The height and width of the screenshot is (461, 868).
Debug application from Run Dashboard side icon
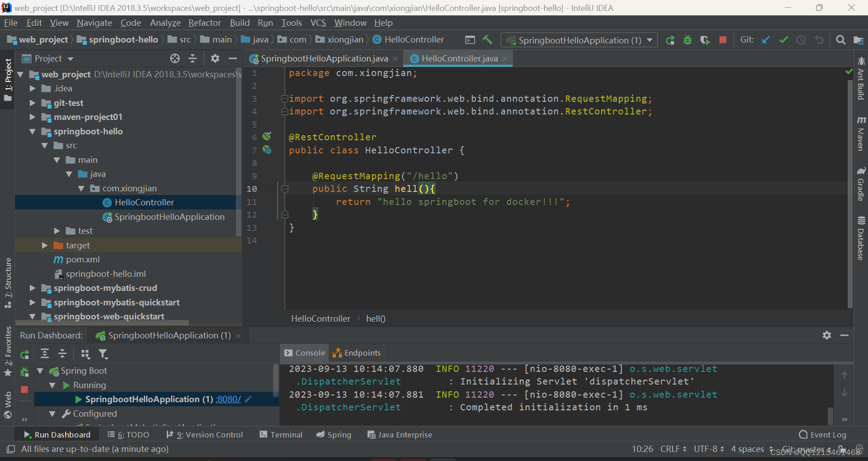[24, 372]
